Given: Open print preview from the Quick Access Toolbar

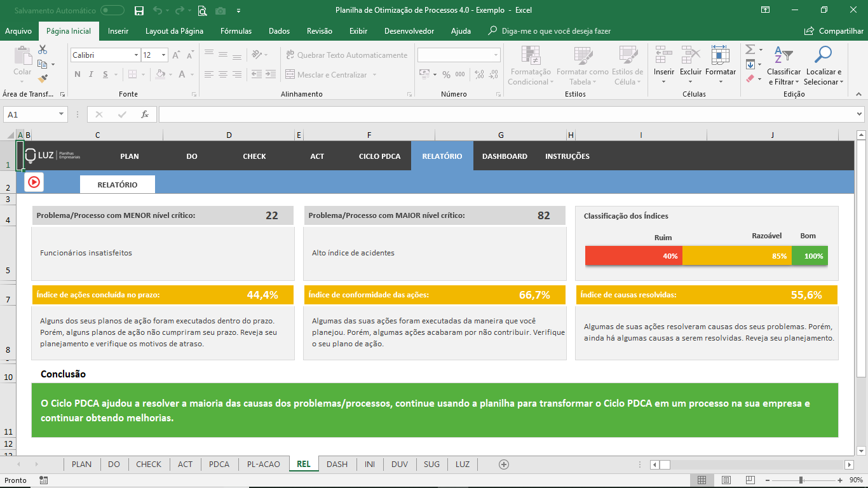Looking at the screenshot, I should coord(203,10).
